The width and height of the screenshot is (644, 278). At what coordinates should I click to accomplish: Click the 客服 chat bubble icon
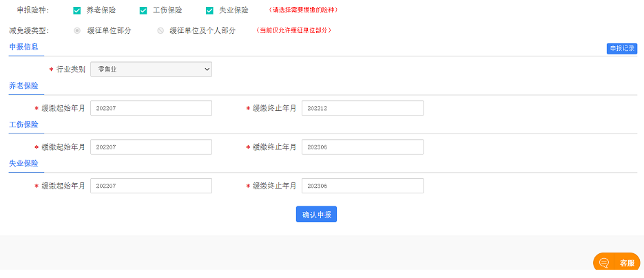[x=604, y=263]
